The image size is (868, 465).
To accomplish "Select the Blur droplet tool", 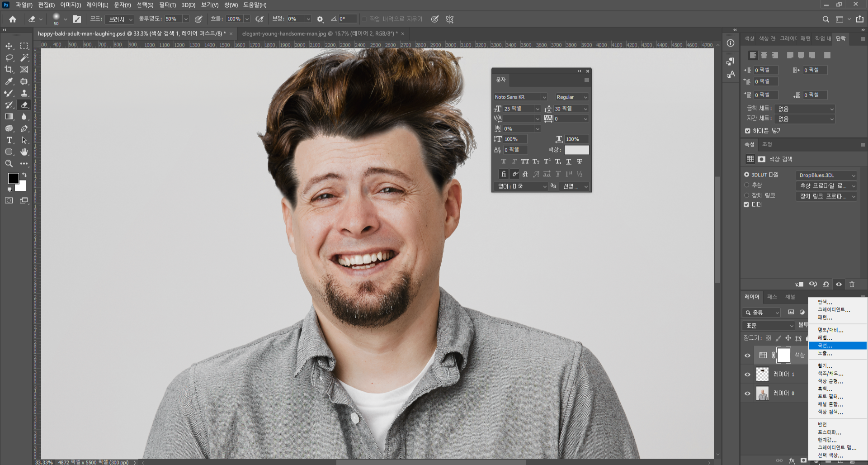I will coord(24,117).
